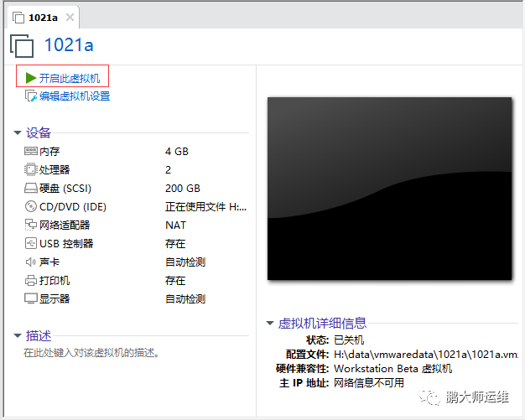Click the hard disk (SCSI) icon
This screenshot has height=420, width=525.
(31, 188)
